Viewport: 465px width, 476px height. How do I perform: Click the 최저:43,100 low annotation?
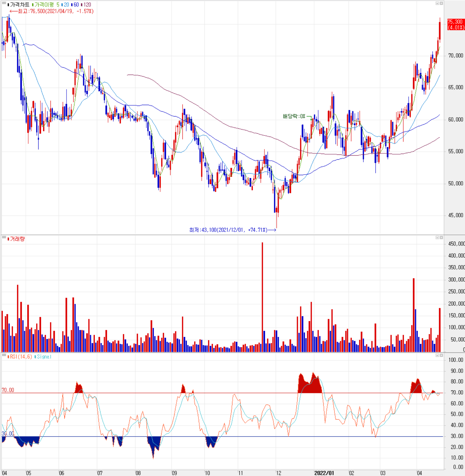point(233,230)
